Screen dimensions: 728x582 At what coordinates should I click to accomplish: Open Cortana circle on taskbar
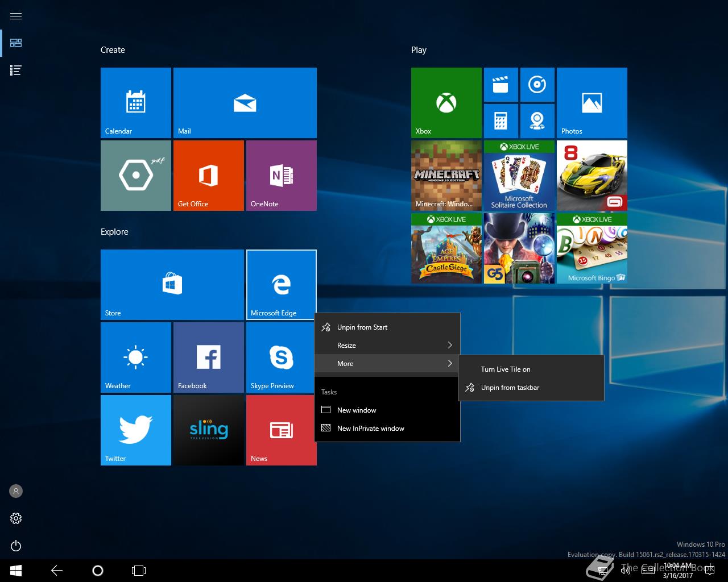tap(98, 571)
